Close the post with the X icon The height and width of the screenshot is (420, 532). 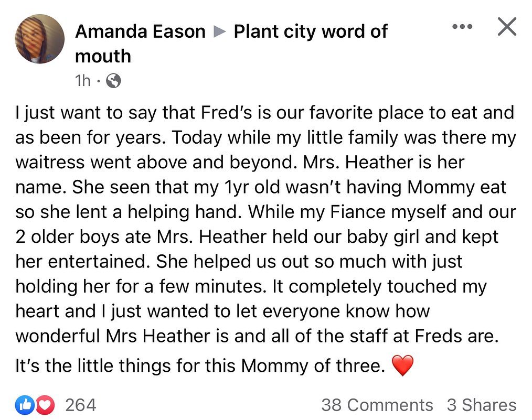[x=506, y=26]
